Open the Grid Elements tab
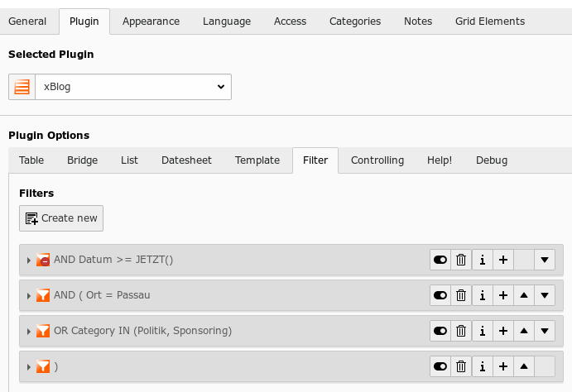Viewport: 572px width, 392px height. pos(490,22)
